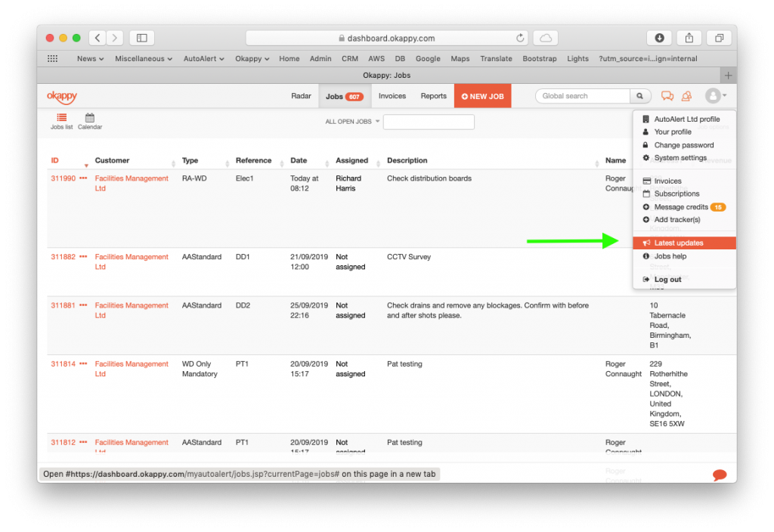Image resolution: width=774 pixels, height=532 pixels.
Task: Toggle the Safari sidebar button
Action: [x=141, y=38]
